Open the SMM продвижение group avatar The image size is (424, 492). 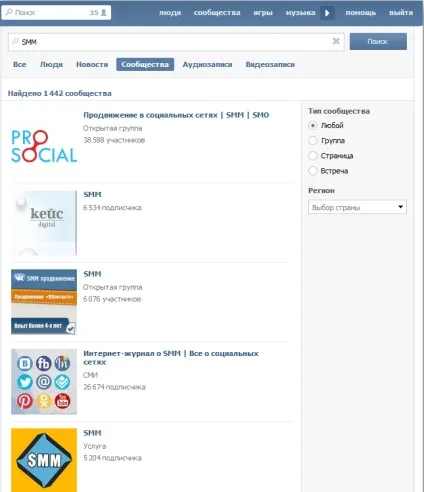coord(44,302)
